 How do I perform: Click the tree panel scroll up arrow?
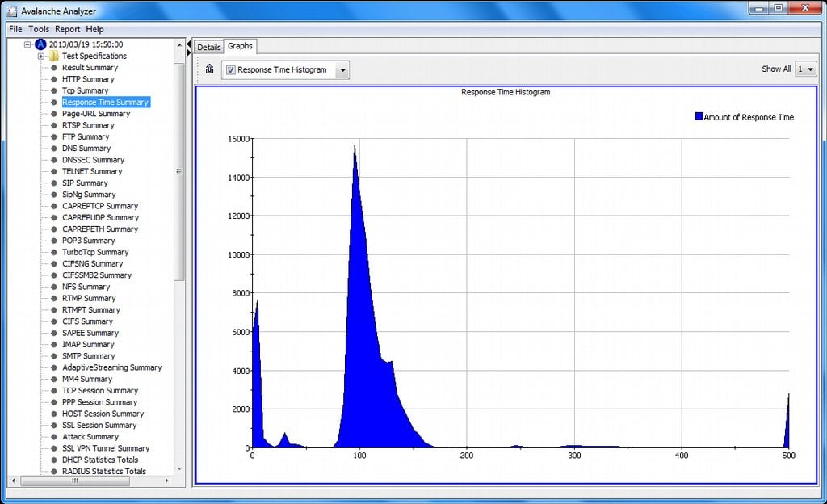(x=179, y=44)
